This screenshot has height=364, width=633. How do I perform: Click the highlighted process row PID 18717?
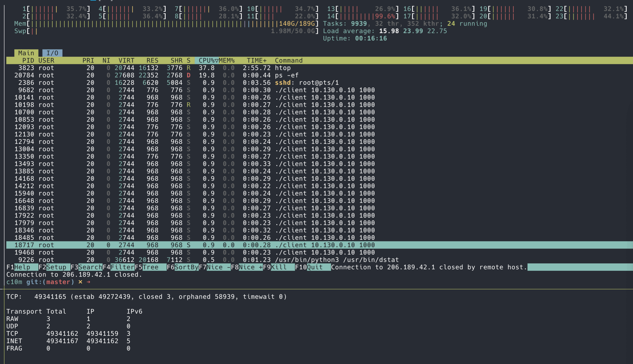320,245
